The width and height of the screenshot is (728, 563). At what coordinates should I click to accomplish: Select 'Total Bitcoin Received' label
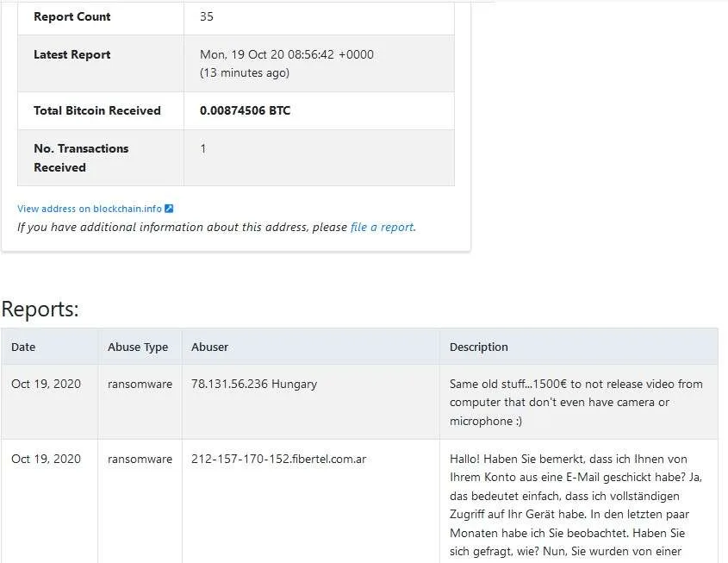pyautogui.click(x=97, y=110)
